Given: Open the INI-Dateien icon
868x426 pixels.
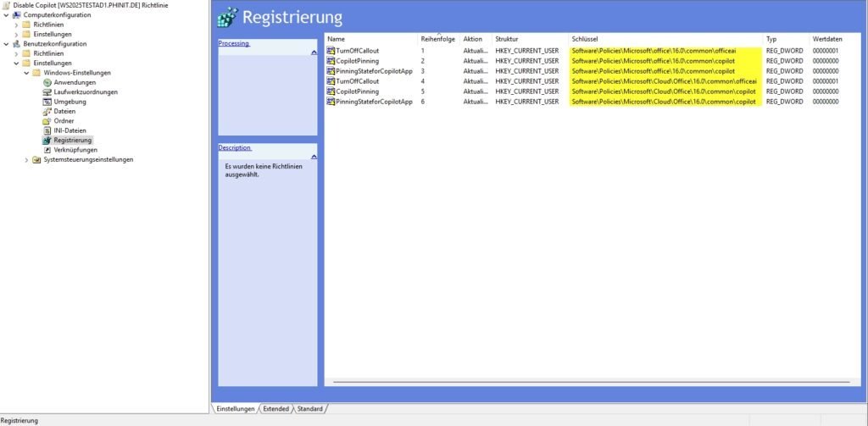Looking at the screenshot, I should [47, 130].
